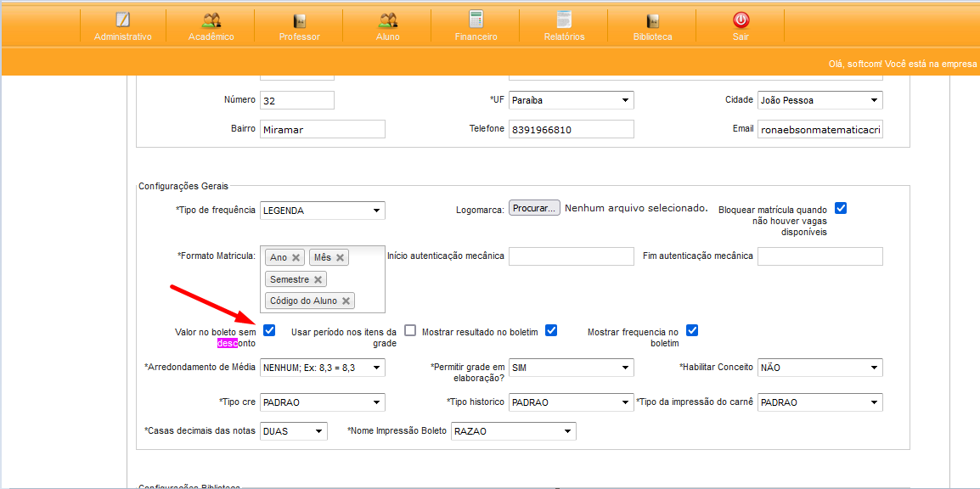This screenshot has width=980, height=489.
Task: Open the Nome Impressão Boleto dropdown
Action: [x=513, y=431]
